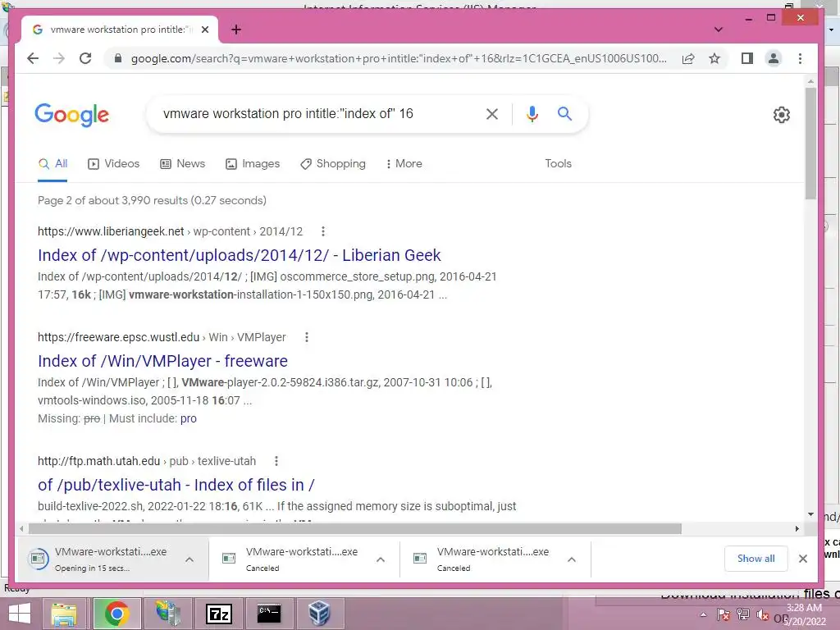Click the vertical scrollbar thumb
The image size is (840, 630).
(810, 143)
